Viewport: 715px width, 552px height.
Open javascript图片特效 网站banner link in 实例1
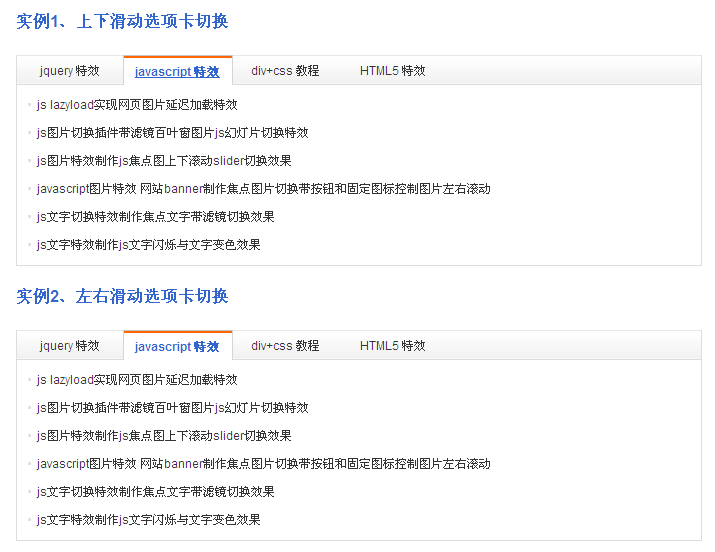(x=264, y=189)
